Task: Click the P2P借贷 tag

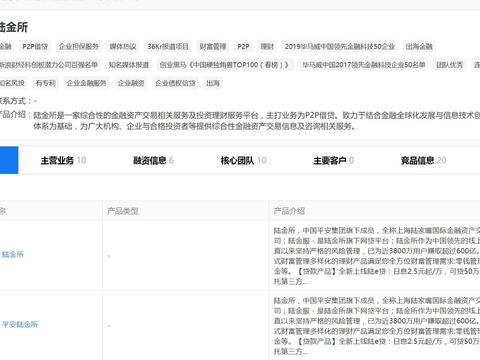Action: click(35, 47)
